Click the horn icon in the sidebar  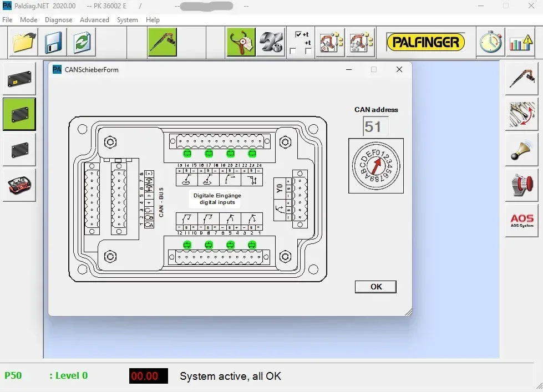coord(522,150)
